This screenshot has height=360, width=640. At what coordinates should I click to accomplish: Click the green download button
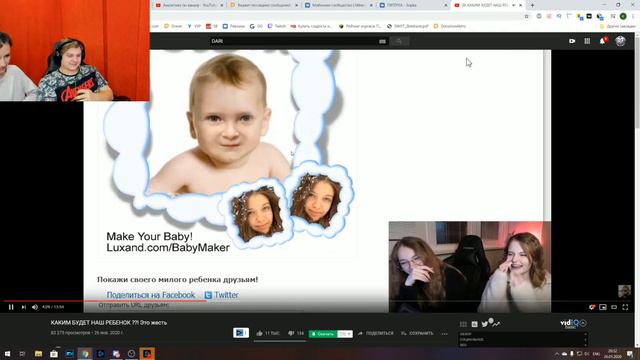[322, 334]
